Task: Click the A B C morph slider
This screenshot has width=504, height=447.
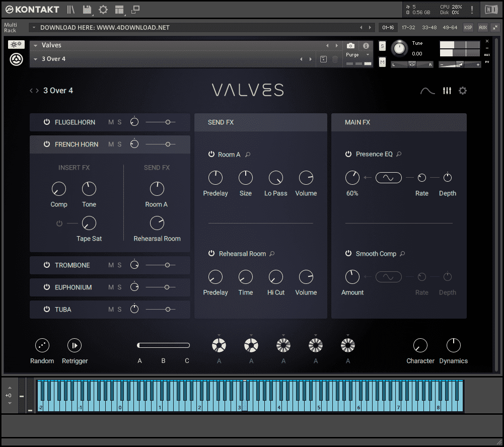Action: tap(163, 345)
